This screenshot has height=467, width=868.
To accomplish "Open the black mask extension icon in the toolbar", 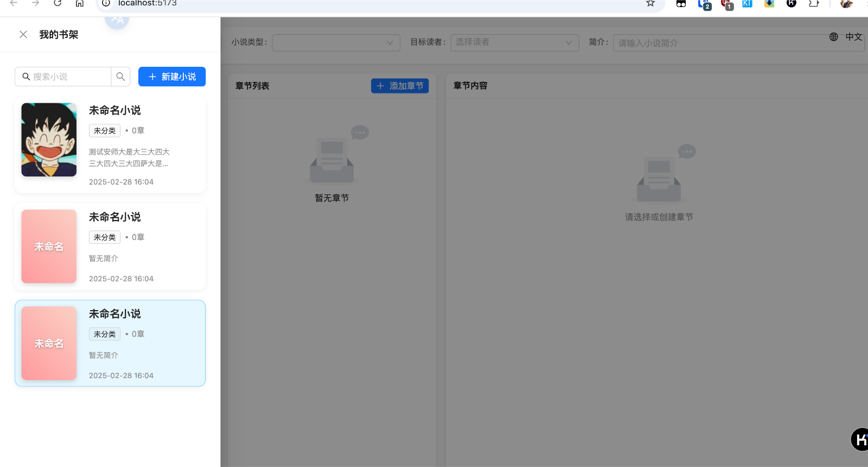I will [x=681, y=3].
